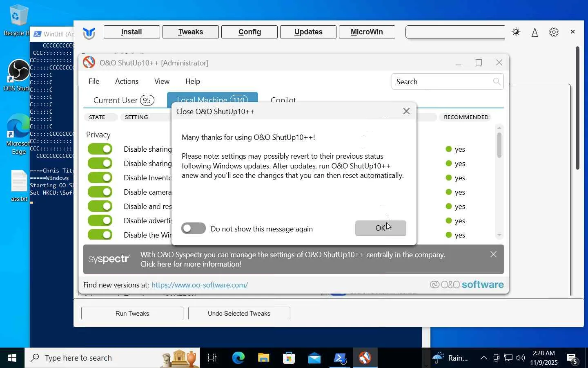Screen dimensions: 588x368
Task: Click the ShutUp10++ list scrollbar thumb
Action: [499, 145]
